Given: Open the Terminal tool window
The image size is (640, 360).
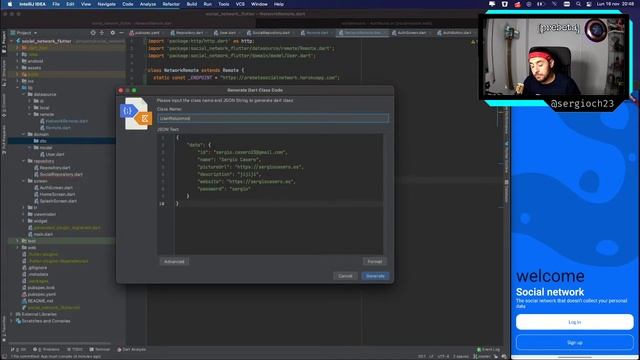Looking at the screenshot, I should pyautogui.click(x=100, y=349).
